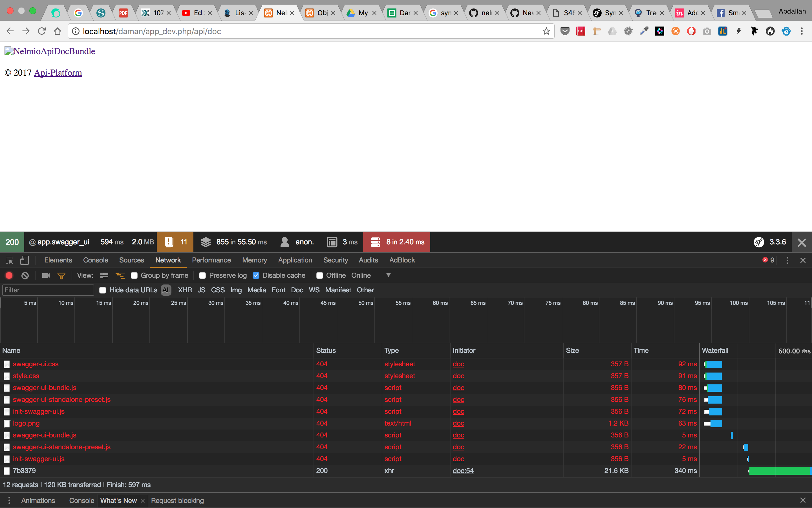Close the Symfony debug toolbar
Screen dimensions: 812x508
click(x=802, y=242)
